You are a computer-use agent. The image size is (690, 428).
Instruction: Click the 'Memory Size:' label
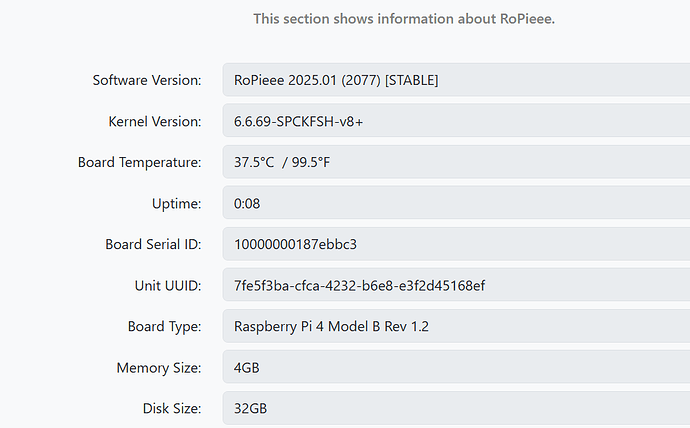coord(158,368)
